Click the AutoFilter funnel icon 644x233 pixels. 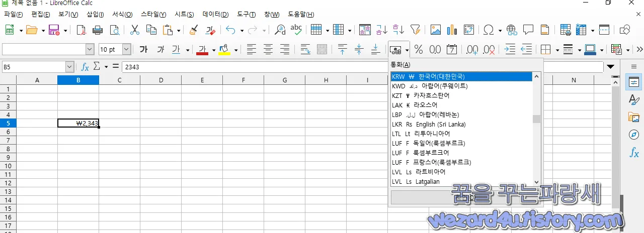tap(415, 30)
